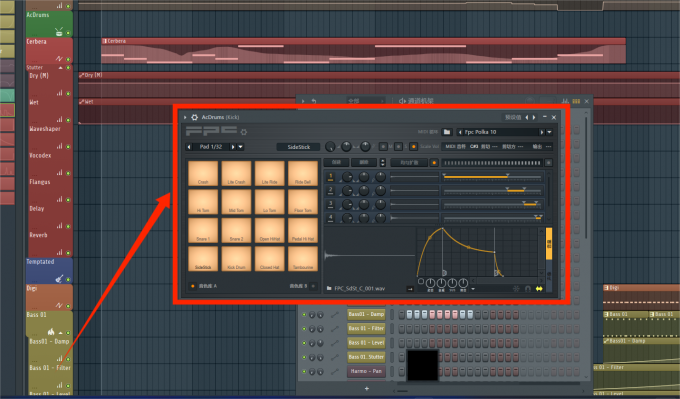This screenshot has width=680, height=399.
Task: Open the AcDrums plugin settings gear
Action: pos(195,117)
